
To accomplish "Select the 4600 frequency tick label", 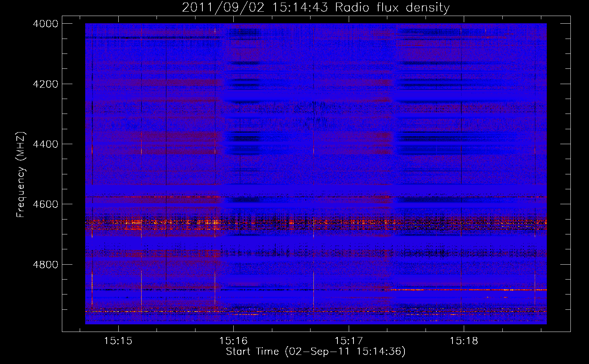I will pyautogui.click(x=46, y=204).
